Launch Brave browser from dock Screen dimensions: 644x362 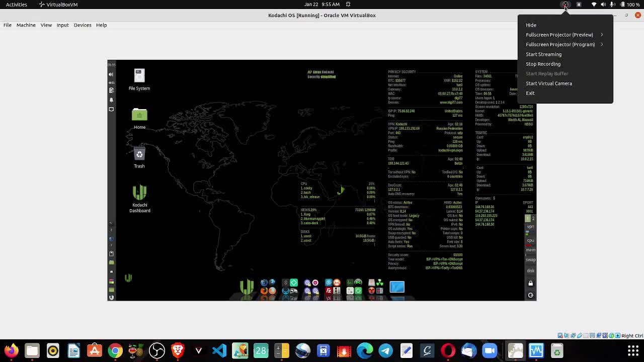[x=178, y=350]
